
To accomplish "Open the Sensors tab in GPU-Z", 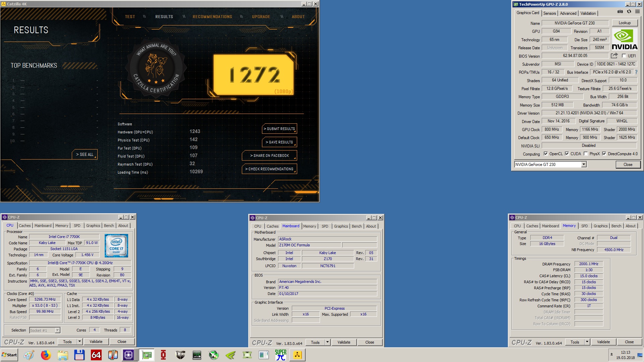I will click(549, 13).
